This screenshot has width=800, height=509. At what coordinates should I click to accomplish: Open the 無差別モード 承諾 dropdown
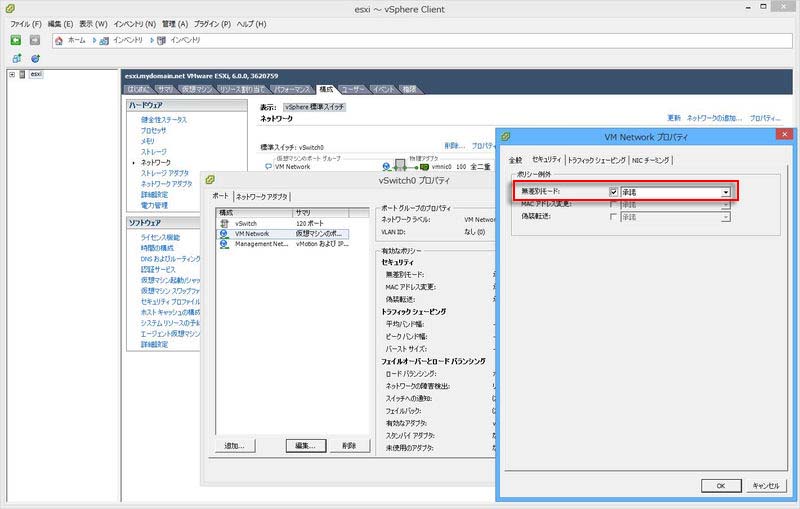coord(726,192)
